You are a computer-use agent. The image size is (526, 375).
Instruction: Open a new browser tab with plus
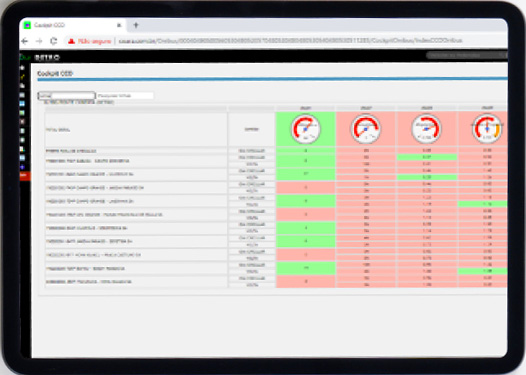[136, 25]
